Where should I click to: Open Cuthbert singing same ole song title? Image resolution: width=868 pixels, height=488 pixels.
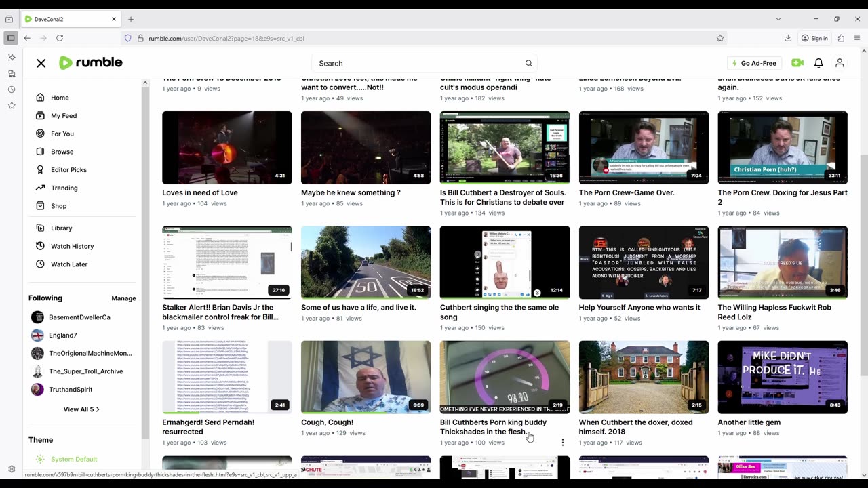(x=500, y=312)
